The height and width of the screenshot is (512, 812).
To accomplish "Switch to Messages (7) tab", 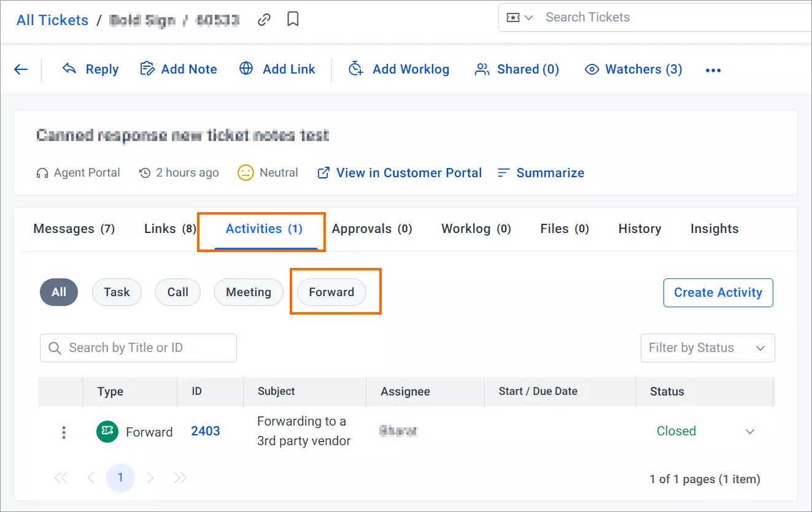I will [x=74, y=229].
